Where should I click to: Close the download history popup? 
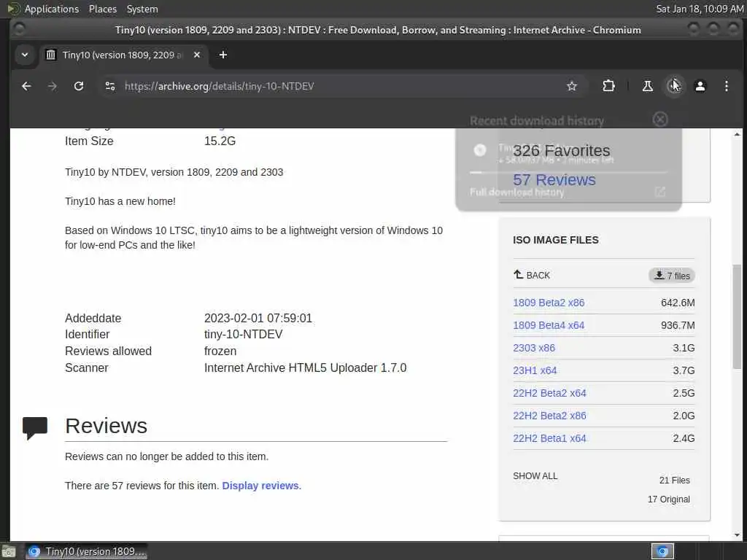[x=659, y=120]
